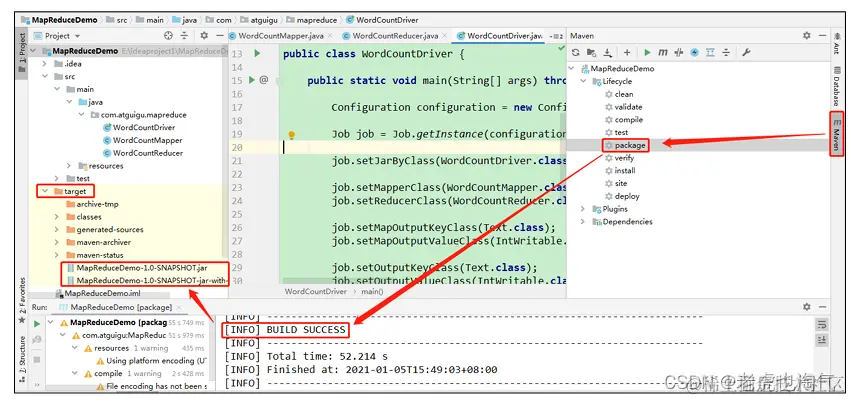The width and height of the screenshot is (851, 401).
Task: Click Download Sources and Documentation icon
Action: tap(608, 53)
